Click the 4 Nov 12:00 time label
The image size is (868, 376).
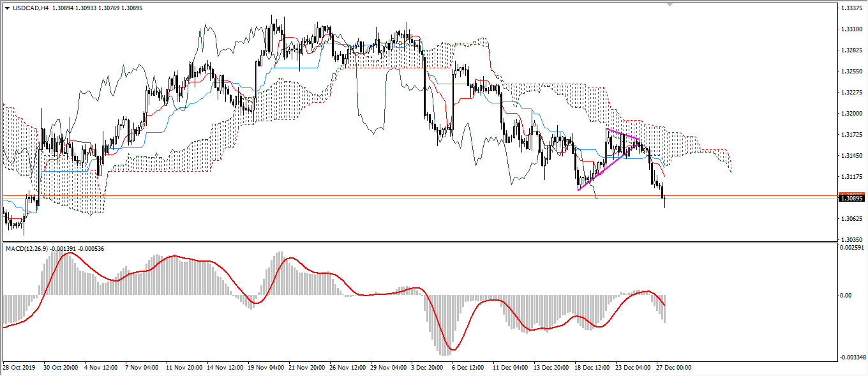click(x=101, y=368)
